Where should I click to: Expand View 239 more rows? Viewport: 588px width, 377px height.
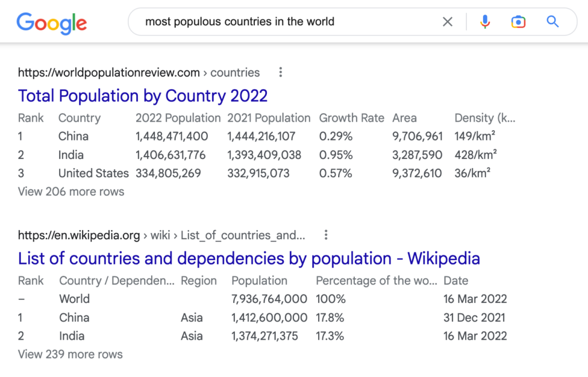point(70,354)
